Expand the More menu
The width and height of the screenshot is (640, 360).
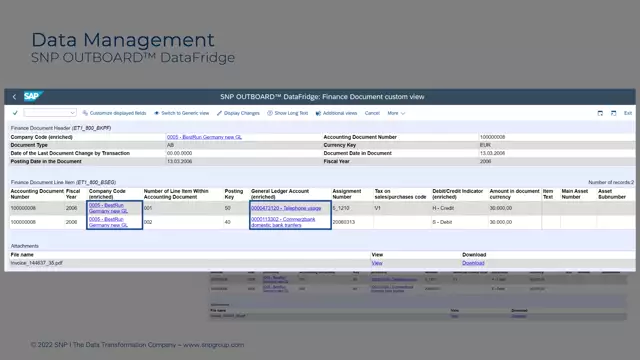tap(396, 113)
